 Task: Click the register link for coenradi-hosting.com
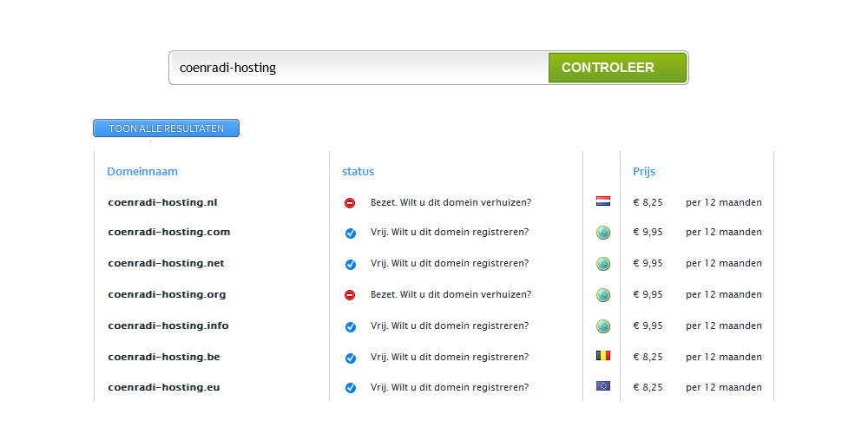tap(450, 232)
